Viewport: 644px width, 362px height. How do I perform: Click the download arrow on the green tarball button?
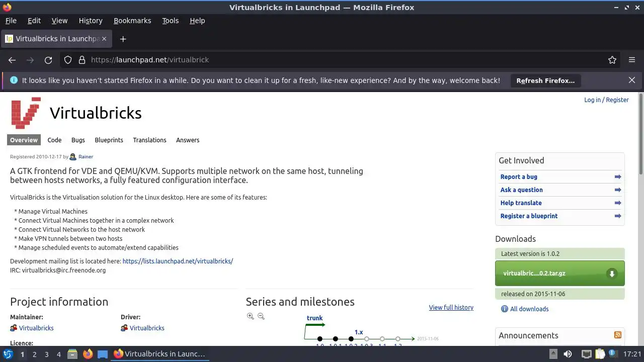[612, 274]
